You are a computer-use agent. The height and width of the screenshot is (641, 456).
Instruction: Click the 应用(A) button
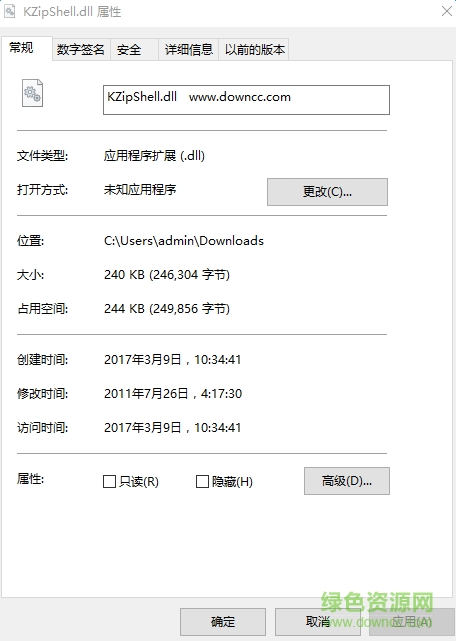click(x=412, y=622)
